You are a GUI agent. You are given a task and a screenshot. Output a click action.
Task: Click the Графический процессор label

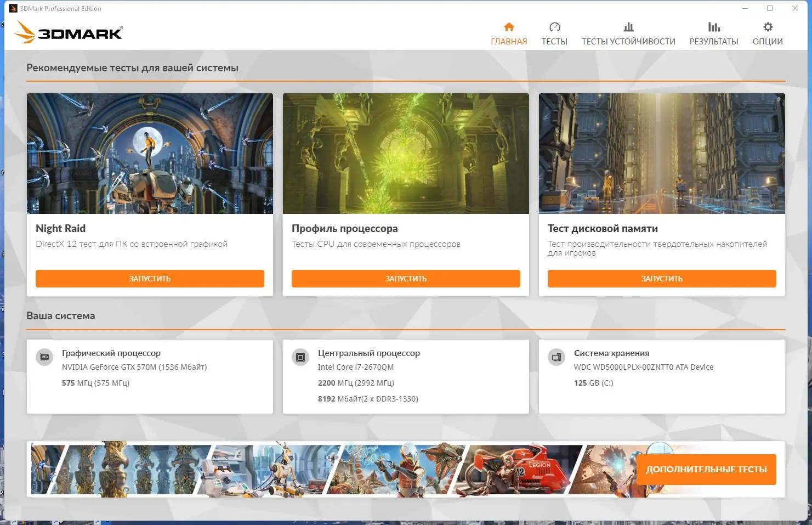click(x=111, y=353)
